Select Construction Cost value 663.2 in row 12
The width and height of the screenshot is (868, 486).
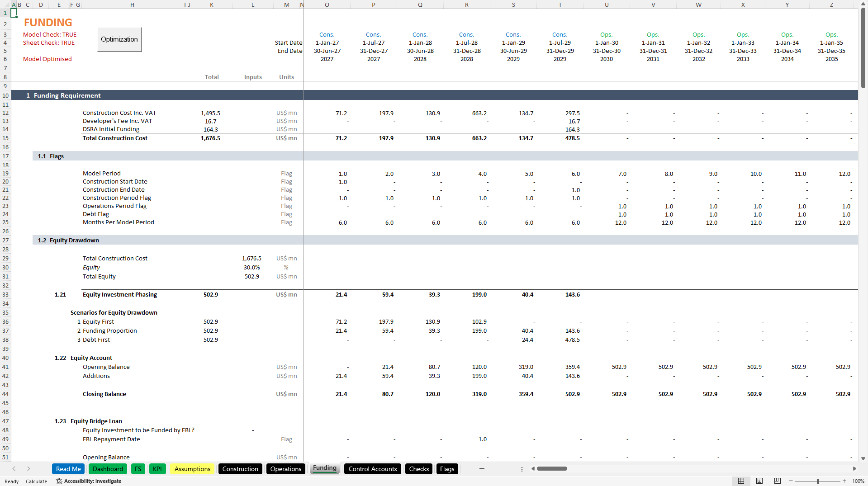click(479, 113)
